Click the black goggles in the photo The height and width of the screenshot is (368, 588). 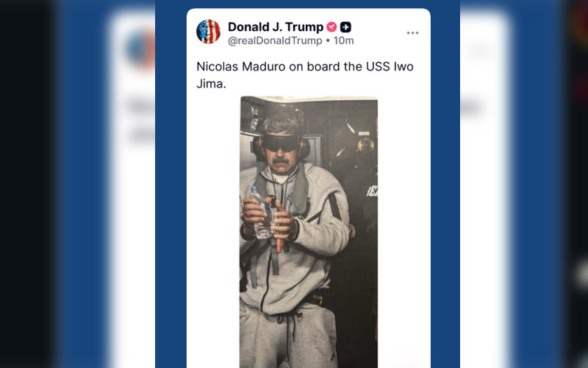[x=280, y=143]
